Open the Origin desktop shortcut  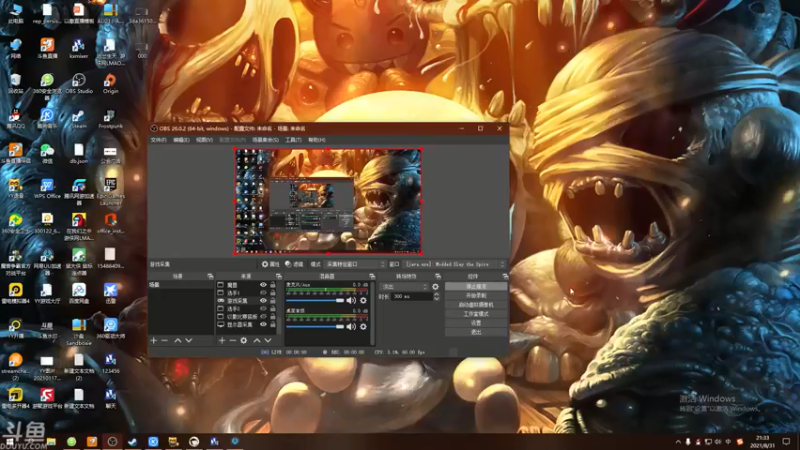[110, 84]
